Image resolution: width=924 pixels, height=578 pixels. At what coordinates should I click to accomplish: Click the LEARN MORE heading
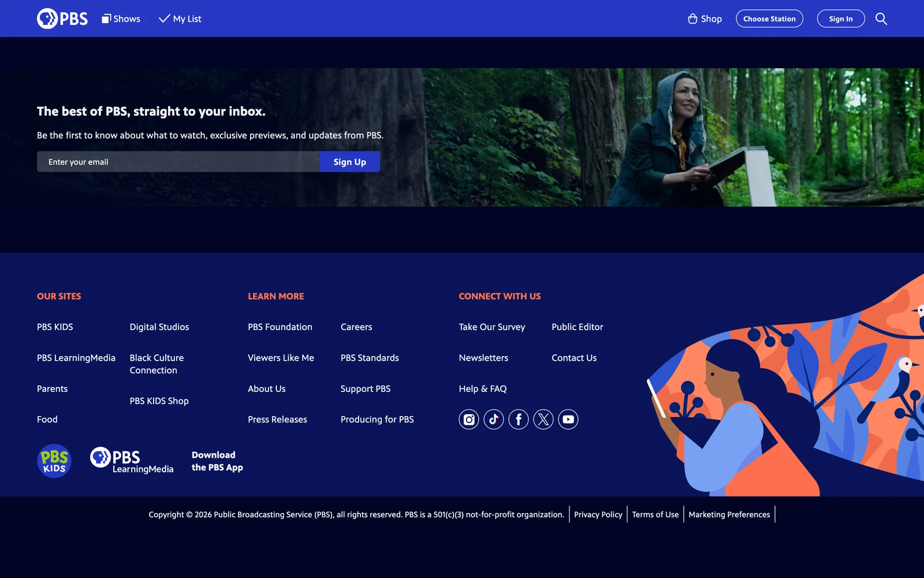(x=276, y=297)
